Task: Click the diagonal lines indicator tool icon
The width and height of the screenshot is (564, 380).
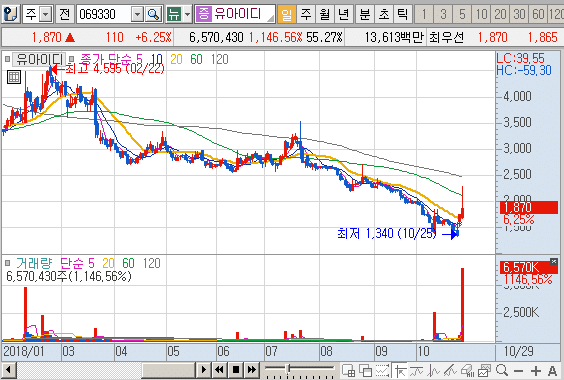Action: coord(450,370)
